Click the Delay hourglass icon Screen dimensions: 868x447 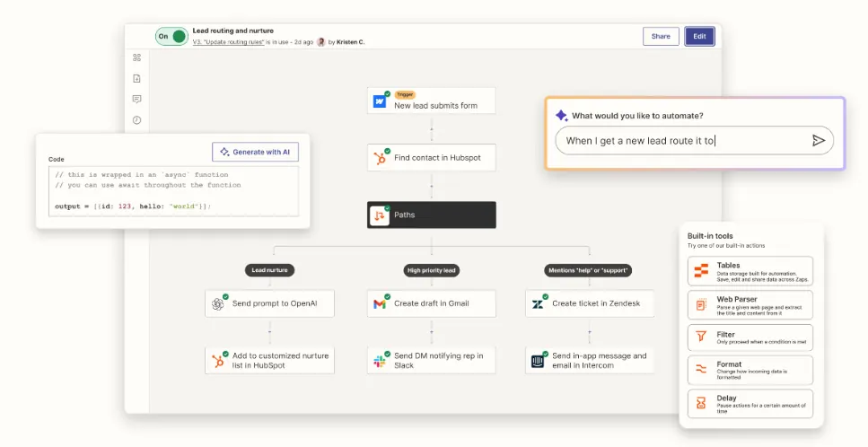coord(701,403)
